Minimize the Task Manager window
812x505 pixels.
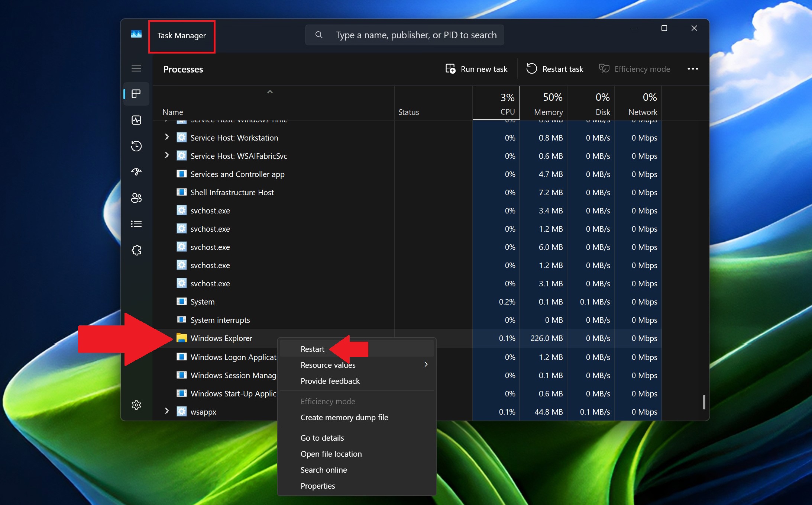[x=634, y=28]
